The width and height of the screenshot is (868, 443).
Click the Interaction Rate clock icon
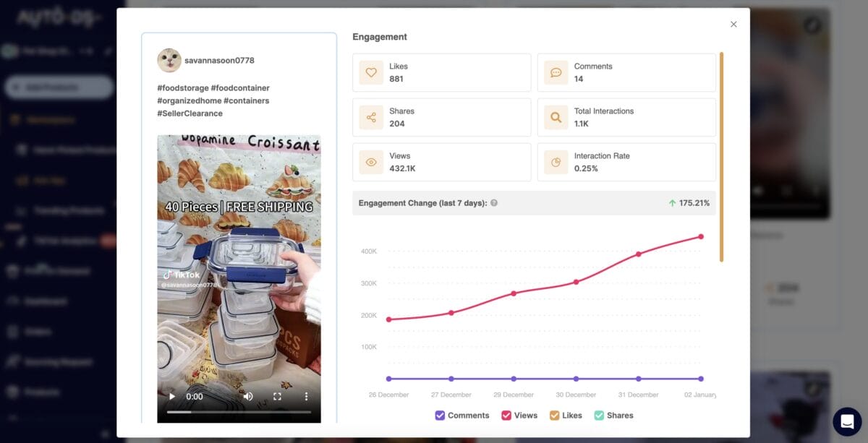pyautogui.click(x=556, y=162)
